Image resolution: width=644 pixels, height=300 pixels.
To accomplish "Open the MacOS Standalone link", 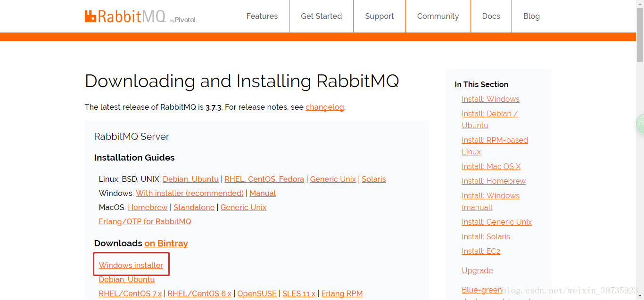I will [x=194, y=207].
